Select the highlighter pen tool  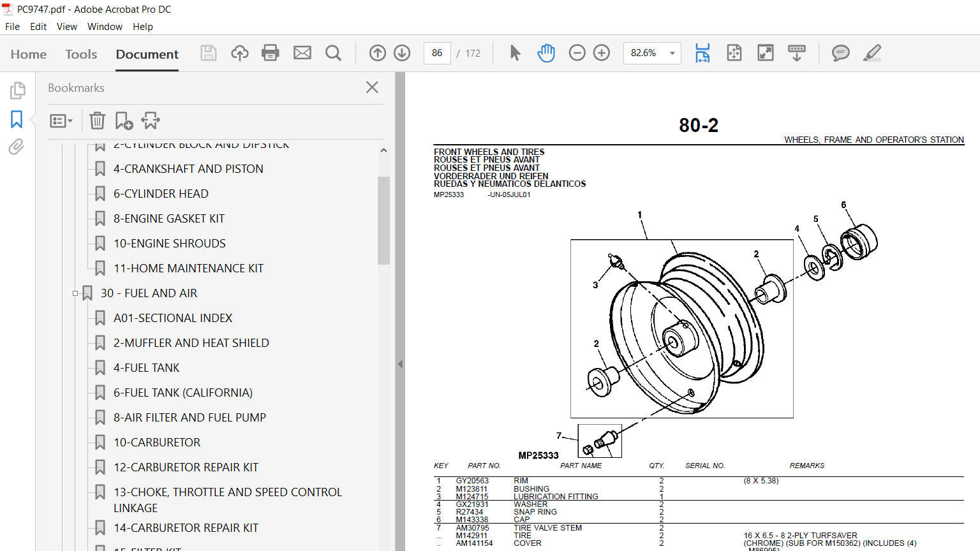[x=872, y=53]
